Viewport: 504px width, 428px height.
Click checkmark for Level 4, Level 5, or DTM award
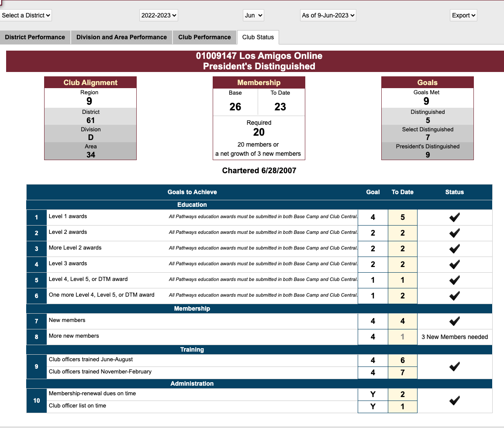455,280
